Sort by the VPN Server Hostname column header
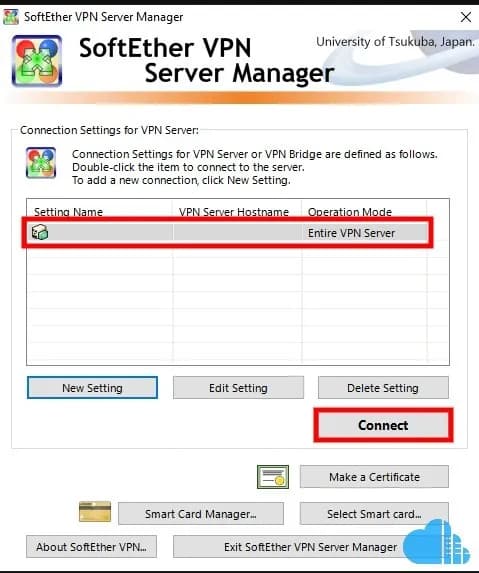Image resolution: width=479 pixels, height=573 pixels. click(x=237, y=212)
